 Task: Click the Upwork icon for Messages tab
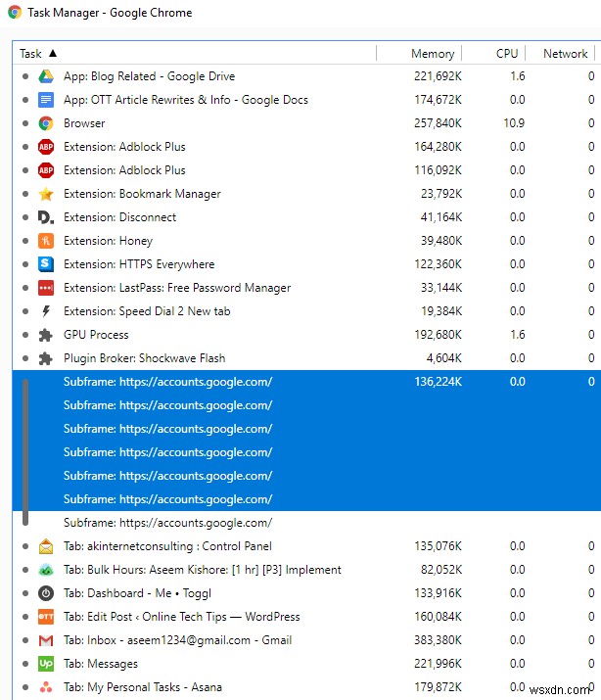tap(46, 664)
